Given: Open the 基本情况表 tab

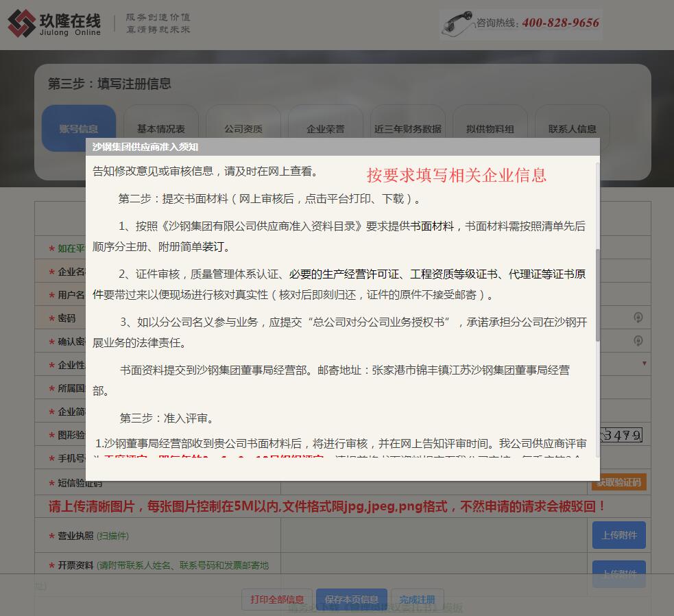Looking at the screenshot, I should (x=161, y=128).
